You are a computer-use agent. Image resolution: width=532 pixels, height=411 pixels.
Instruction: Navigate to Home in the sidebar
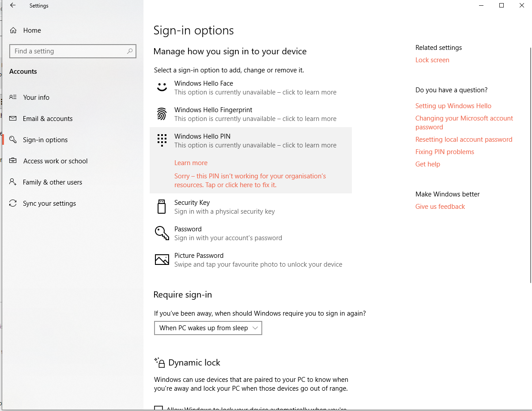[32, 30]
